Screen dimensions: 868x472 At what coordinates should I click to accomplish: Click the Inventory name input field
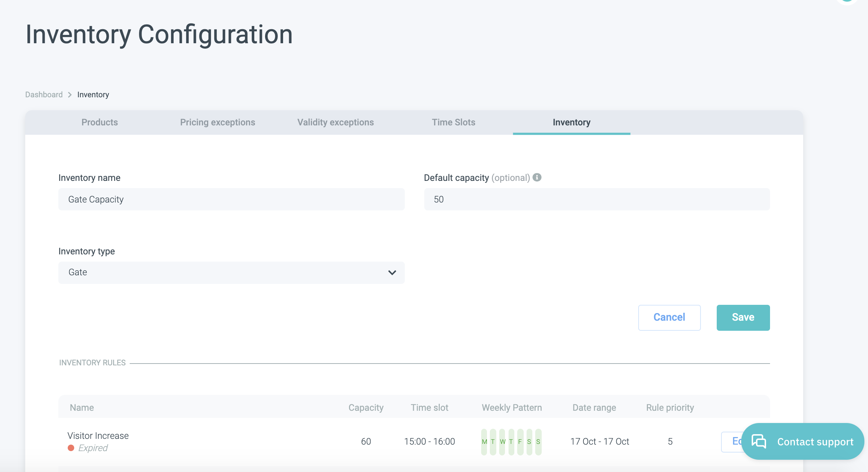(x=231, y=199)
